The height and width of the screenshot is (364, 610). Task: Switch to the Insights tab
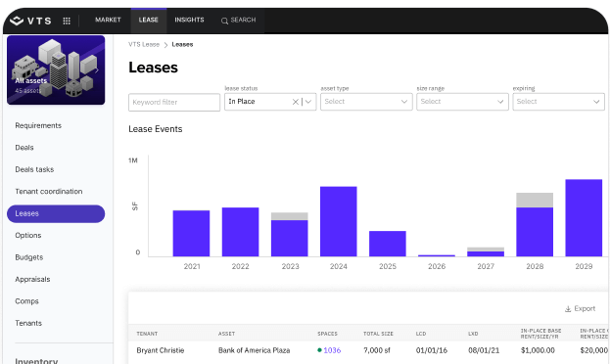coord(189,20)
